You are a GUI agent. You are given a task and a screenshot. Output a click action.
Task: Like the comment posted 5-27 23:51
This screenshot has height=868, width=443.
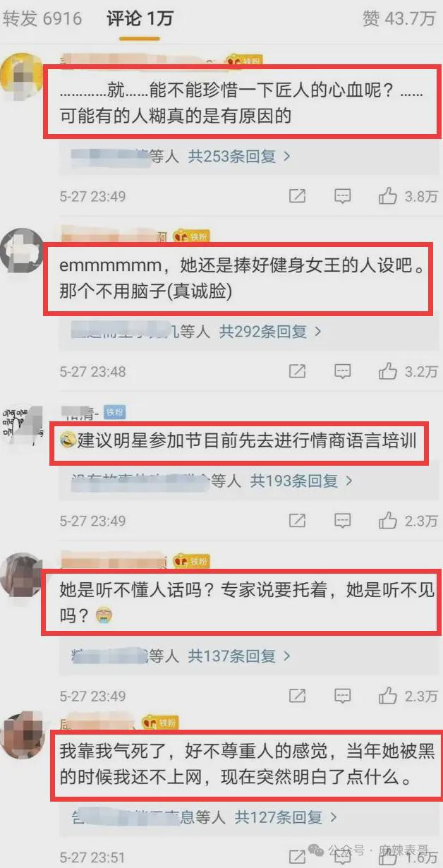pos(388,857)
